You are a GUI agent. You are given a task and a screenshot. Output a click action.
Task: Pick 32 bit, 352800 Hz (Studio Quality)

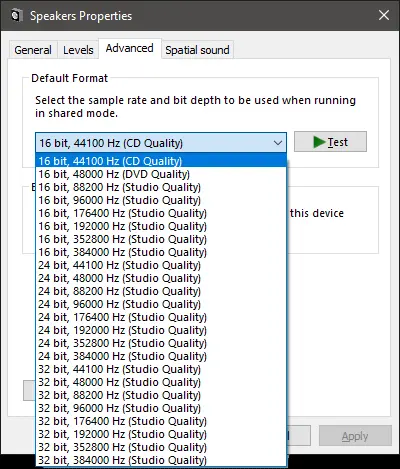click(x=161, y=447)
